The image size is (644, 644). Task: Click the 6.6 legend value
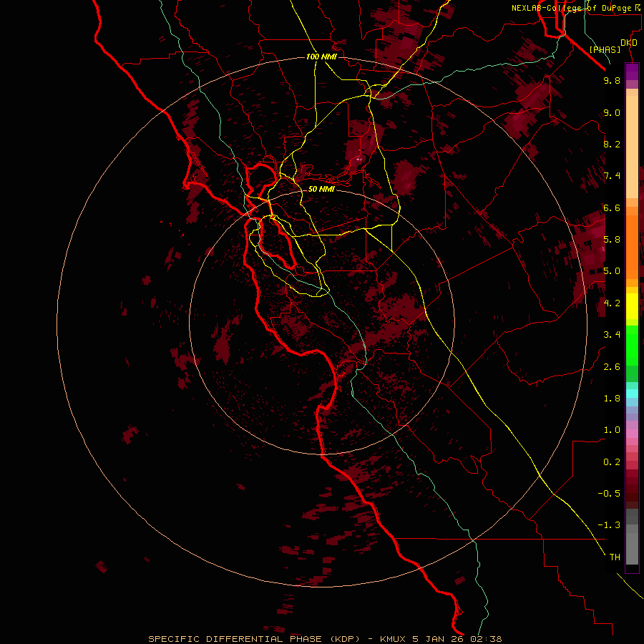pyautogui.click(x=612, y=208)
